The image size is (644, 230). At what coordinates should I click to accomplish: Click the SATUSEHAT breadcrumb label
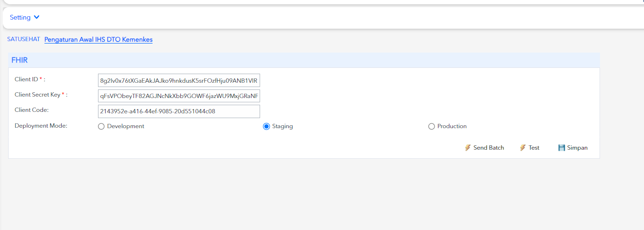point(23,39)
